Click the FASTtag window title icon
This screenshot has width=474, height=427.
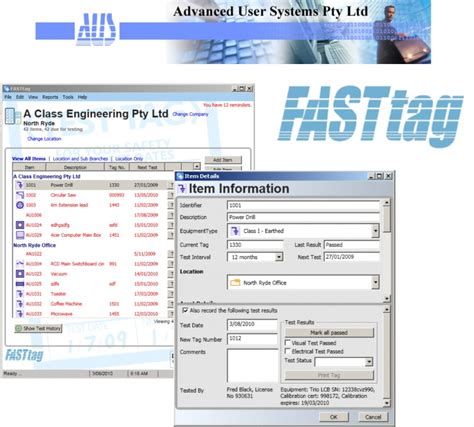(x=6, y=89)
